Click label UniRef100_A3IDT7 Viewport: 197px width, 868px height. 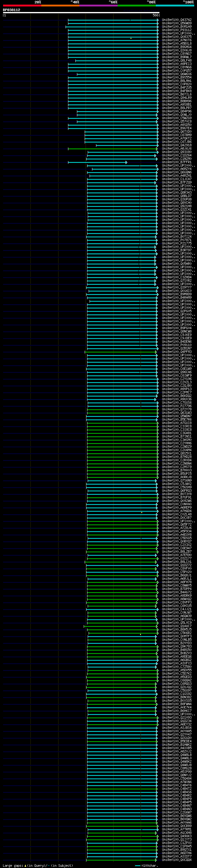tap(177, 857)
